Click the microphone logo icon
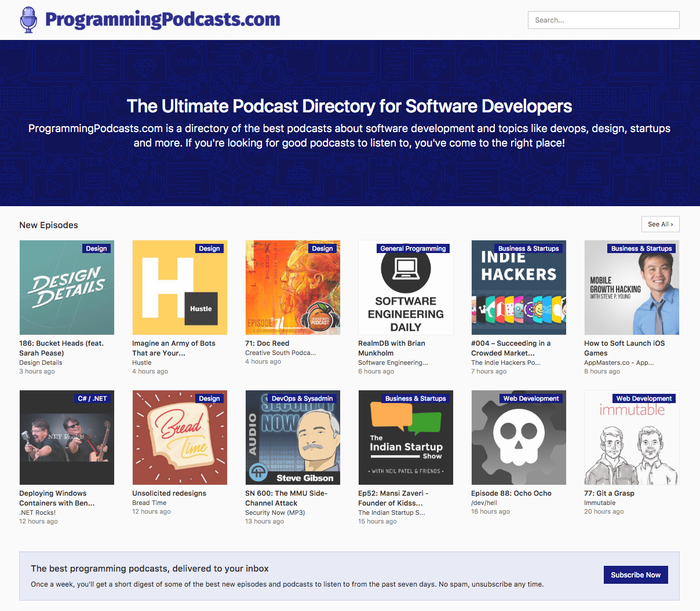Viewport: 700px width, 611px height. [x=28, y=20]
